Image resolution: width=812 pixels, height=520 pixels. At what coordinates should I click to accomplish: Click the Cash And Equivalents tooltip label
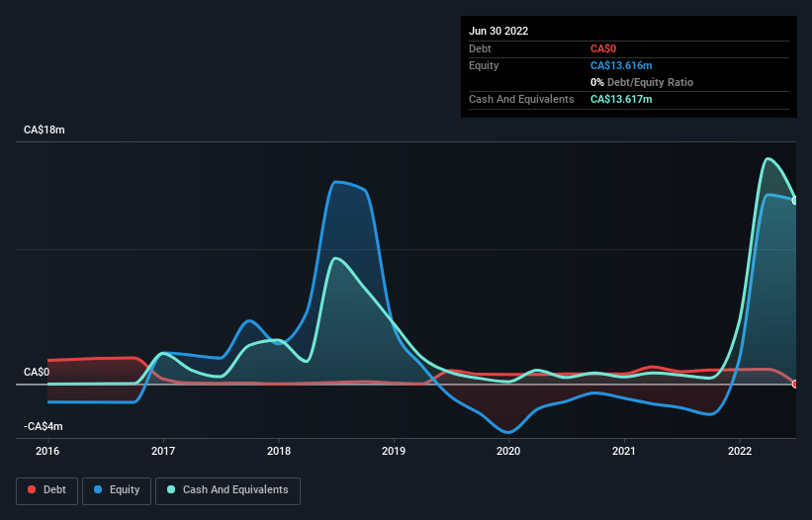[521, 99]
